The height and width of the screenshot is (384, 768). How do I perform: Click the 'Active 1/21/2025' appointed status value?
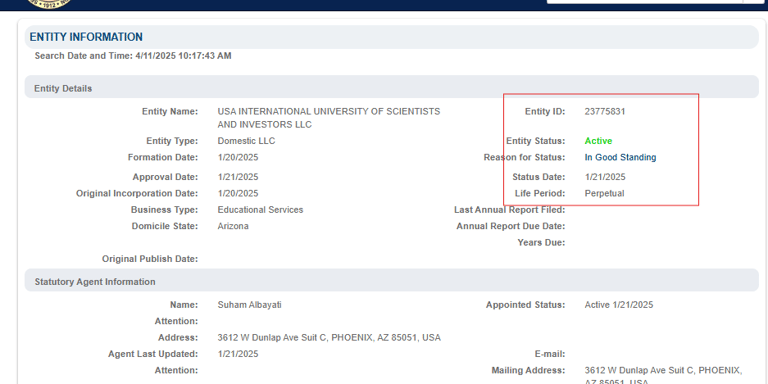pos(619,305)
